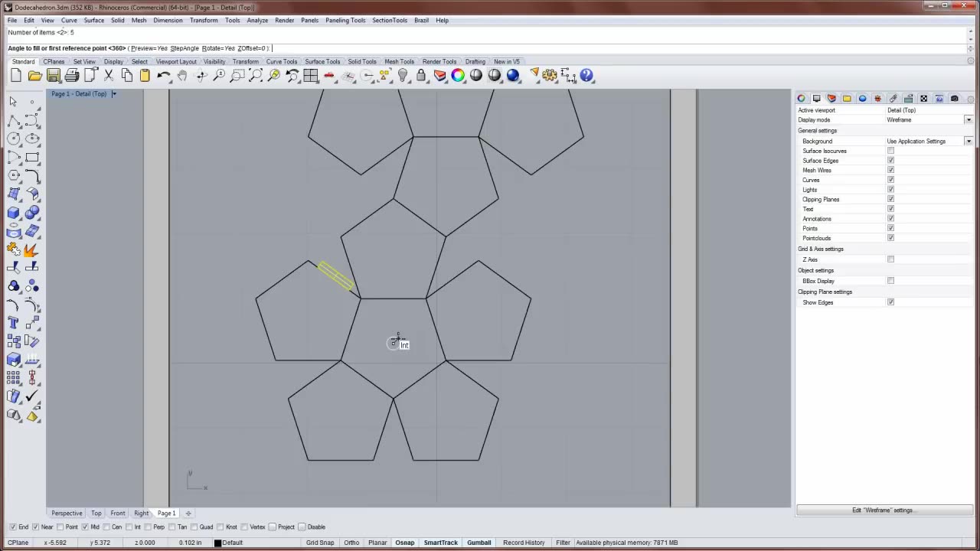Open the Paneling Tools menu

[345, 20]
